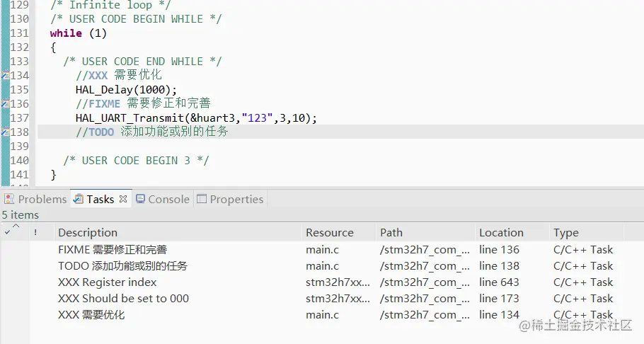Select the TODO 添加功能或别的任务 task row

tap(322, 266)
